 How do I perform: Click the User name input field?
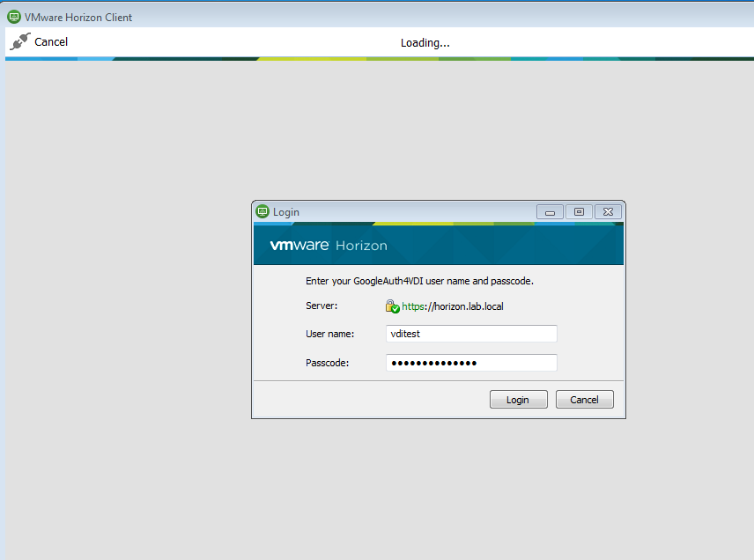pos(471,334)
